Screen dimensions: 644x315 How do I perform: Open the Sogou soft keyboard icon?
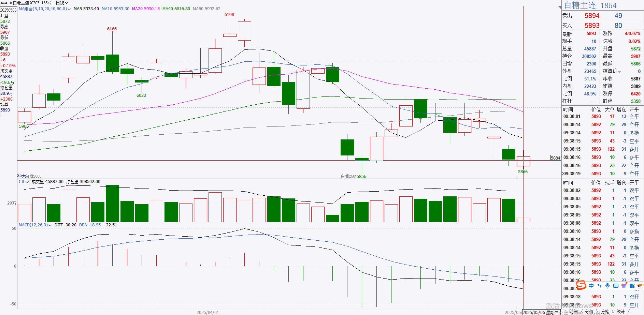(x=616, y=286)
